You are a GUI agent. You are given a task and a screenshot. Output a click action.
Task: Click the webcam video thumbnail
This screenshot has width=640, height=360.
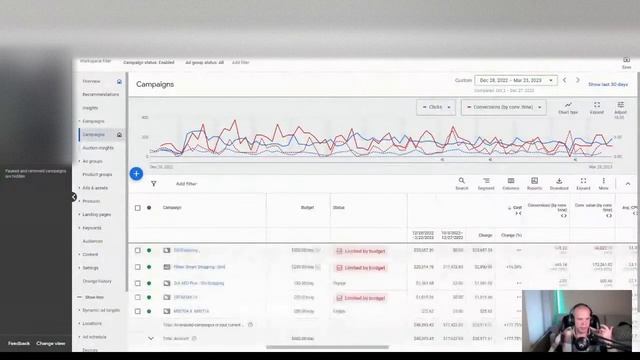point(577,321)
